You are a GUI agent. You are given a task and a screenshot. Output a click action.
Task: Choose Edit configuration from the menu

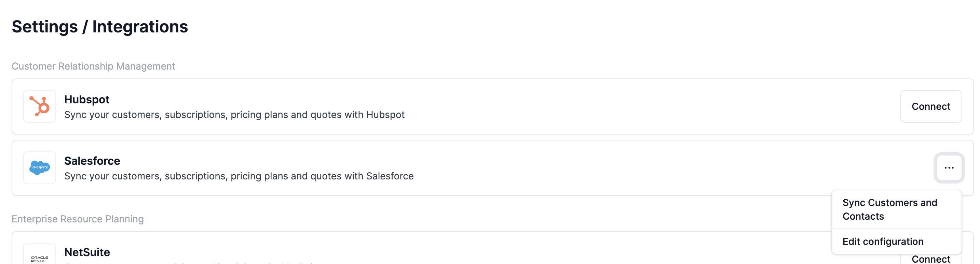883,241
